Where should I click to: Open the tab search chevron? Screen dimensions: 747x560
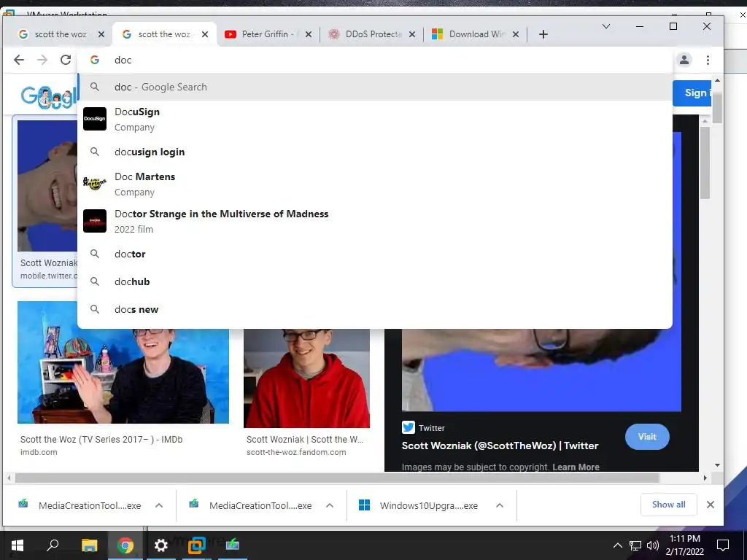(606, 26)
